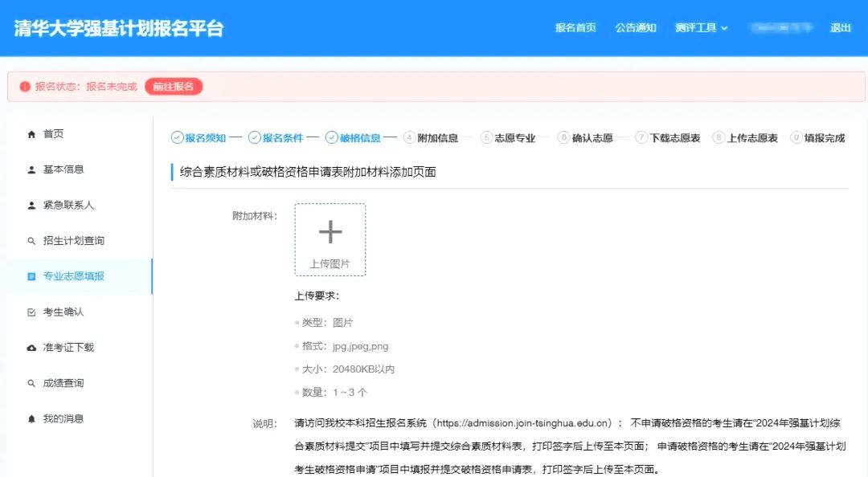Select 准考证下载 in the sidebar
Image resolution: width=868 pixels, height=477 pixels.
click(68, 348)
